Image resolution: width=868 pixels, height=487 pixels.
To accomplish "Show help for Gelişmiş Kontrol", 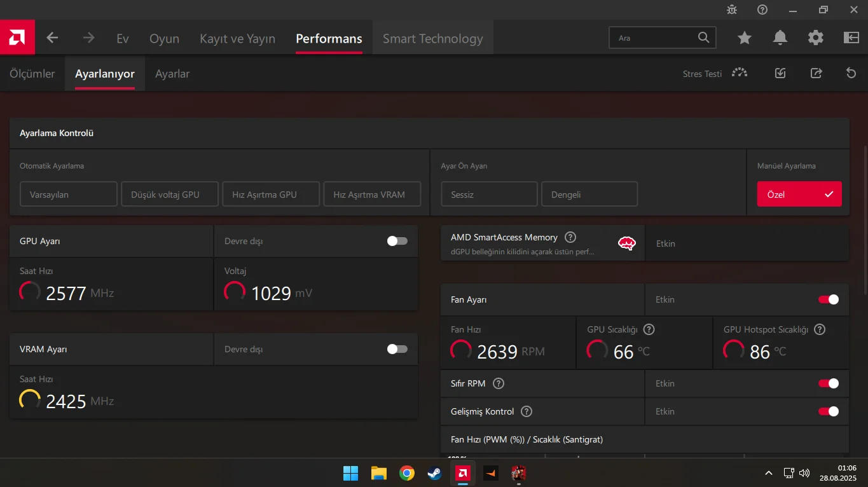I will coord(527,411).
